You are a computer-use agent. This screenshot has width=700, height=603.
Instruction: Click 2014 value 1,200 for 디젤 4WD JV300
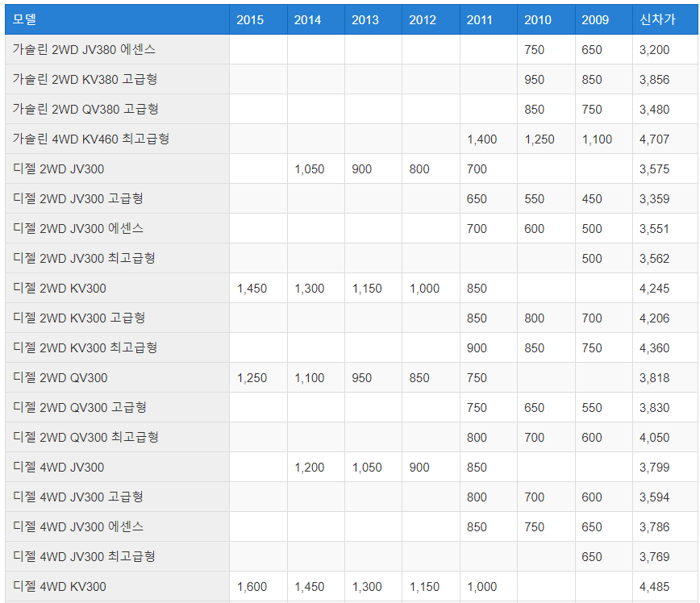click(x=310, y=468)
